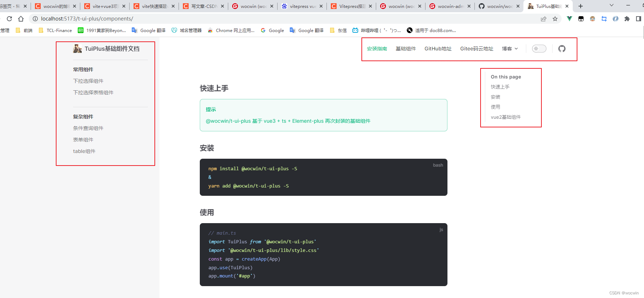Open the Vue devtools extension icon

pyautogui.click(x=569, y=19)
